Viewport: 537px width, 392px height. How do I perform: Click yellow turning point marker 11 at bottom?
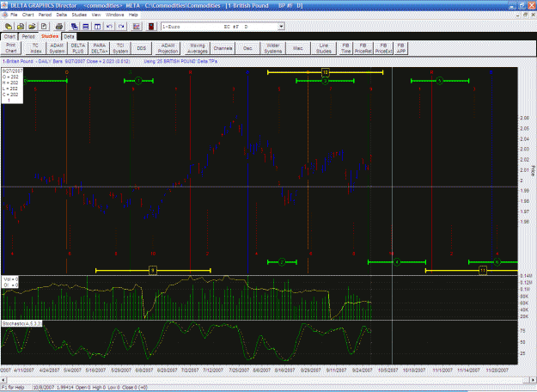click(483, 270)
